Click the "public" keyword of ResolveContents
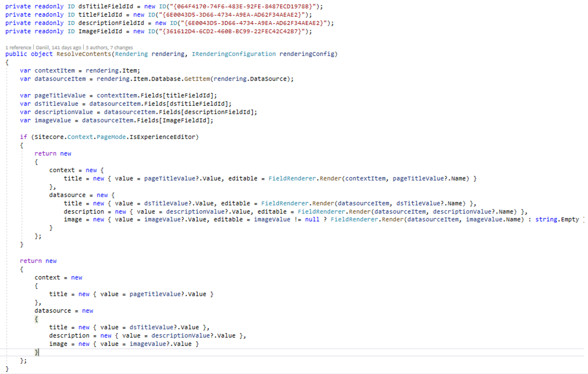 (16, 54)
